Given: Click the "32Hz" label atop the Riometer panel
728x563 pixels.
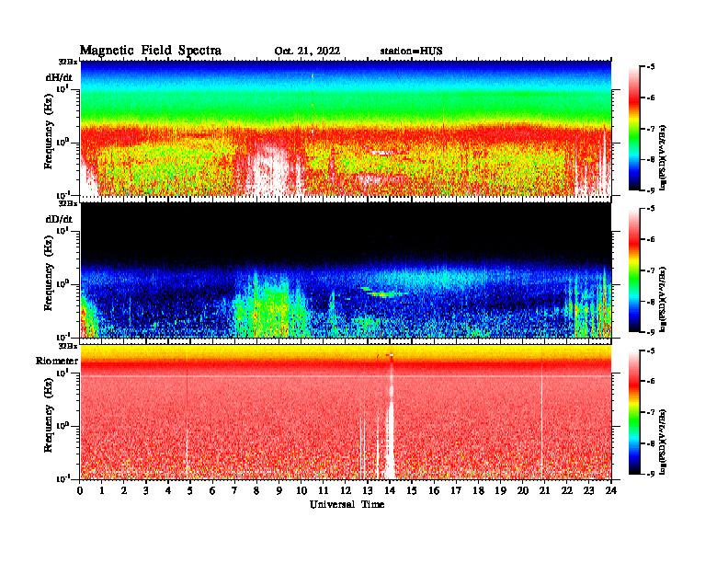Looking at the screenshot, I should [x=67, y=346].
